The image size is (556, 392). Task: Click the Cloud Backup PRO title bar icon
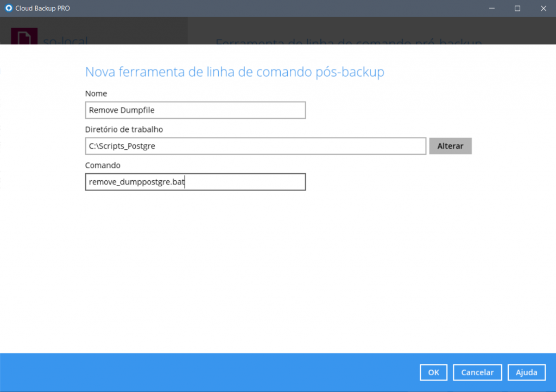tap(8, 8)
